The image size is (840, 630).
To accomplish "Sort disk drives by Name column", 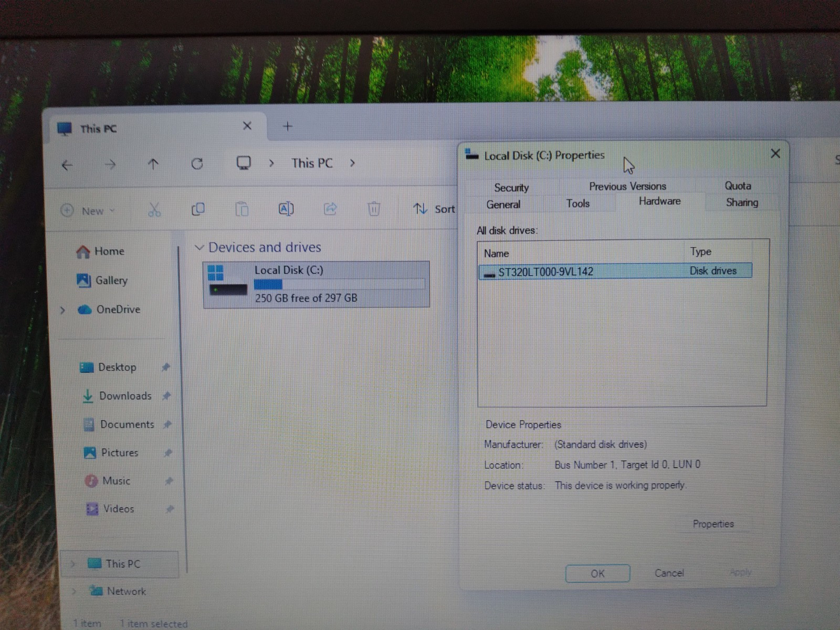I will coord(581,253).
